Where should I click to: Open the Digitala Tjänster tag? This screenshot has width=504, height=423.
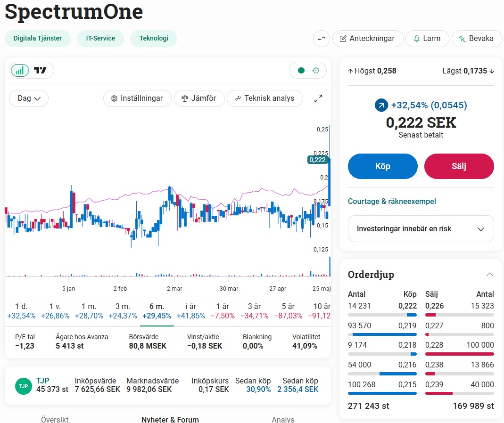click(x=38, y=39)
